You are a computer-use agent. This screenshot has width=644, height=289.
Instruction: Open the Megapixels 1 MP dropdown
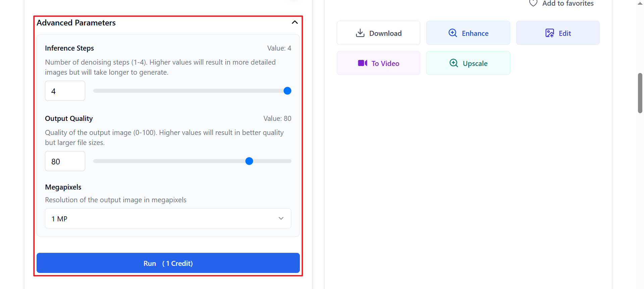point(168,218)
